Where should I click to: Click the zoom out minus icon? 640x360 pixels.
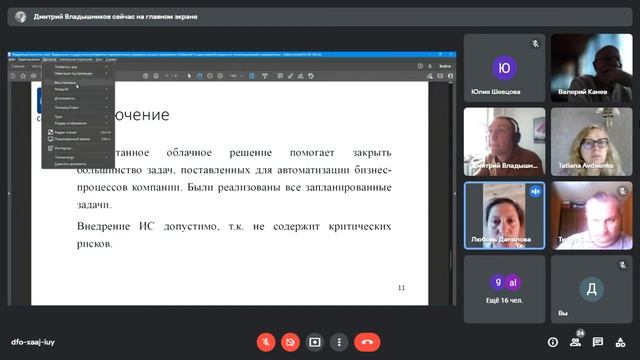pos(210,76)
